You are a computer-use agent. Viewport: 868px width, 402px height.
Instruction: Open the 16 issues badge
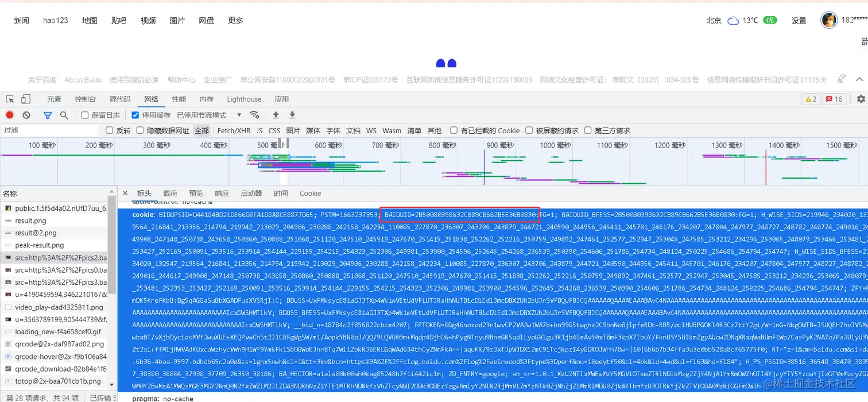tap(834, 99)
